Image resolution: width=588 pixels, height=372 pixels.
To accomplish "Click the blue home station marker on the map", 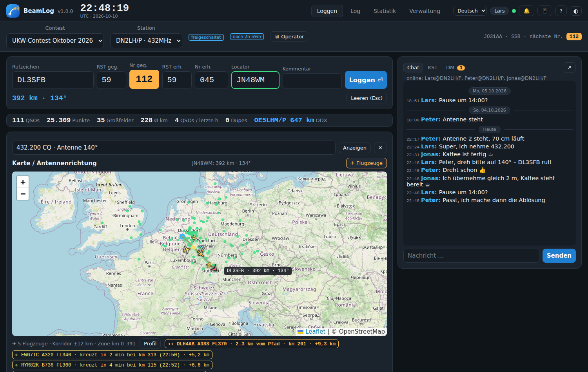I will tap(182, 237).
